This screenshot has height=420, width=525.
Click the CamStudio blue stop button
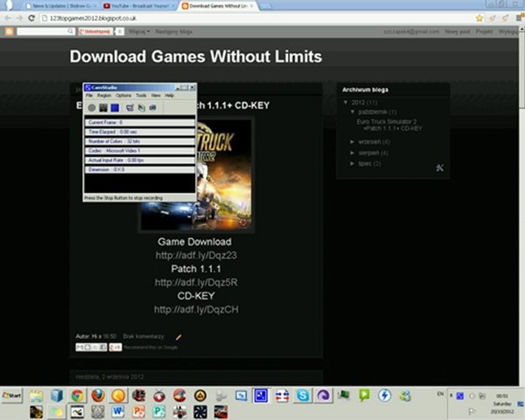pyautogui.click(x=115, y=108)
